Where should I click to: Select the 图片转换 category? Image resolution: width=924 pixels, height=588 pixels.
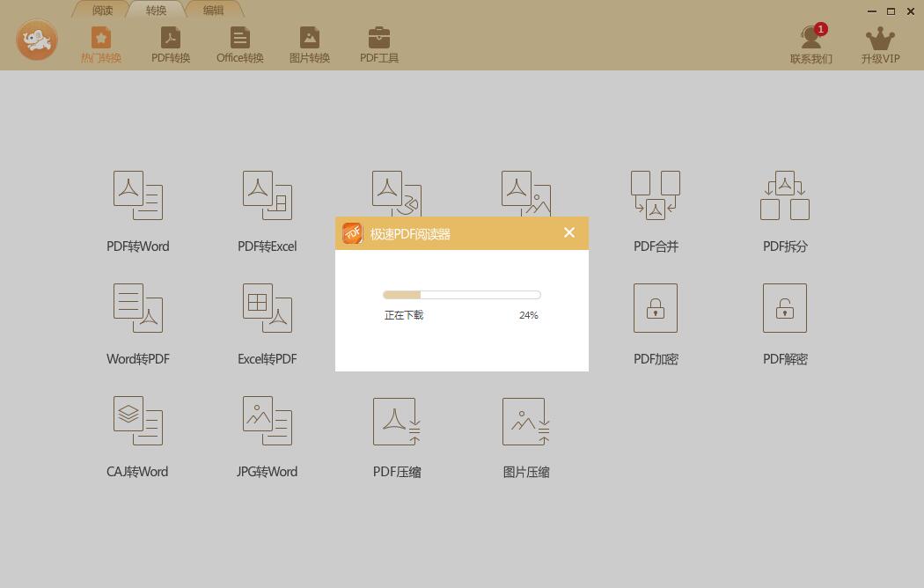click(309, 43)
